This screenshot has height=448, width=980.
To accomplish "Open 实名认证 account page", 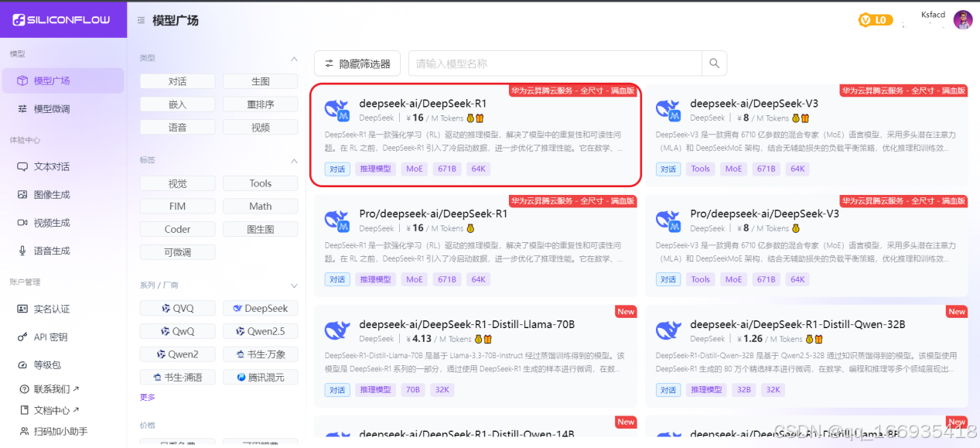I will (63, 309).
